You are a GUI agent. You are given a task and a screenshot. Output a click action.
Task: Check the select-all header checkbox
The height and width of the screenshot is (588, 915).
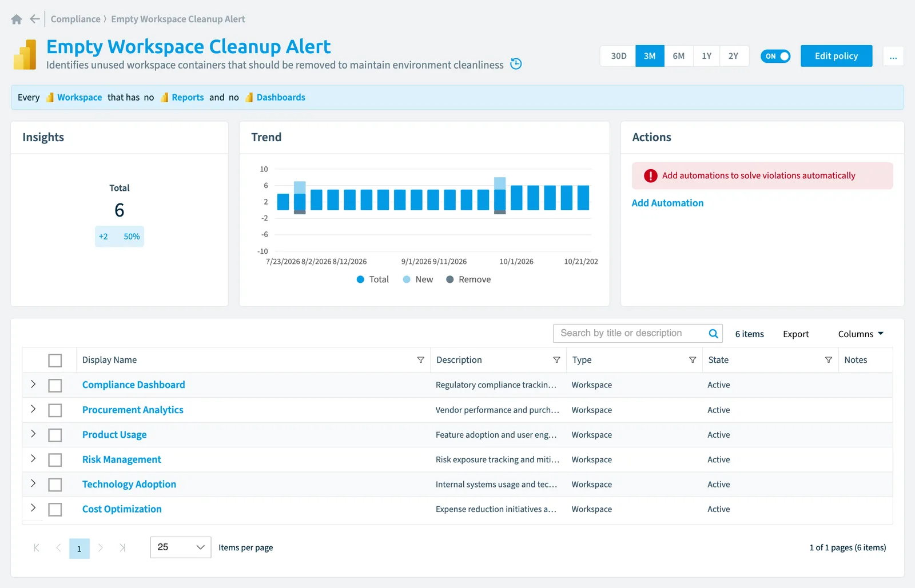(x=55, y=361)
